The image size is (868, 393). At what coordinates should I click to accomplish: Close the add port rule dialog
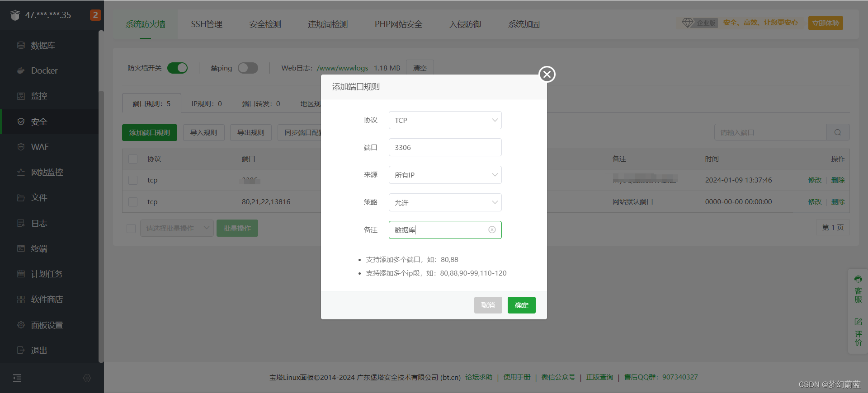coord(547,74)
